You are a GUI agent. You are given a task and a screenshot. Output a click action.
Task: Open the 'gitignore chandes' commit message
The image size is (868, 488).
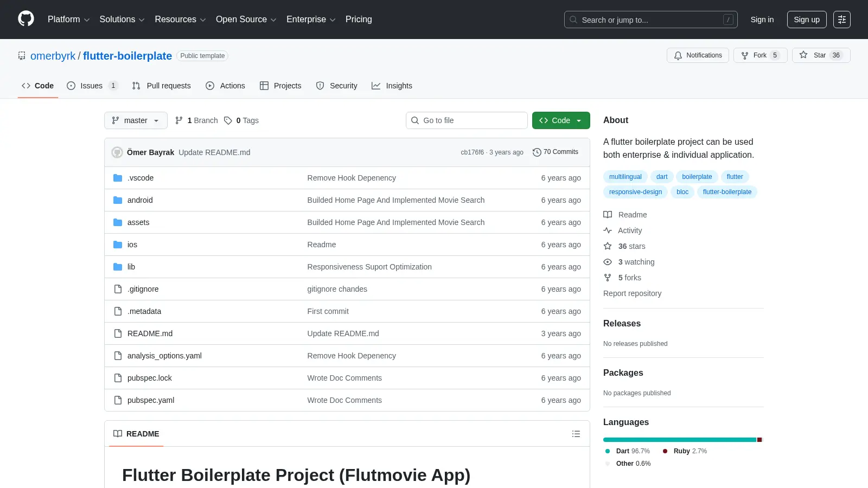point(337,289)
